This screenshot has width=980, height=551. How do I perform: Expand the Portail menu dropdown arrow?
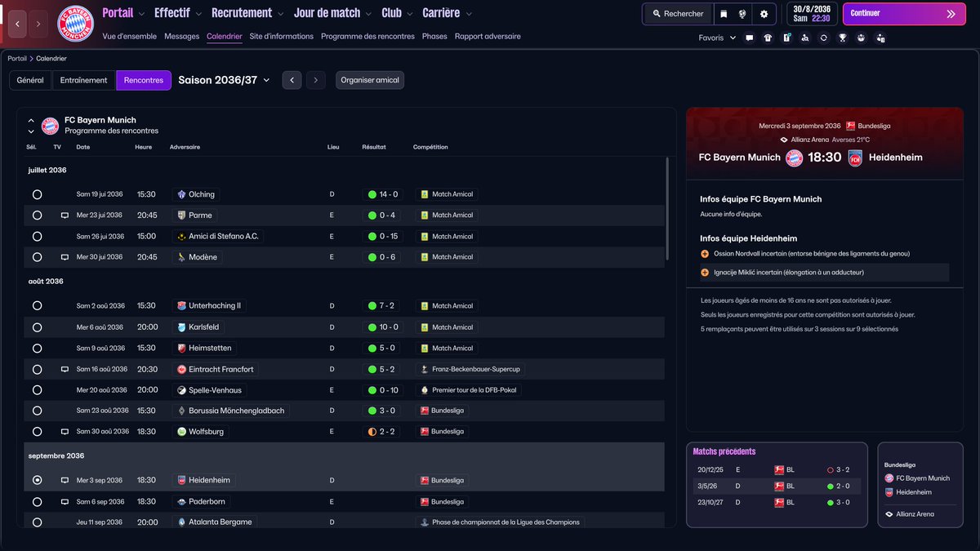tap(142, 14)
